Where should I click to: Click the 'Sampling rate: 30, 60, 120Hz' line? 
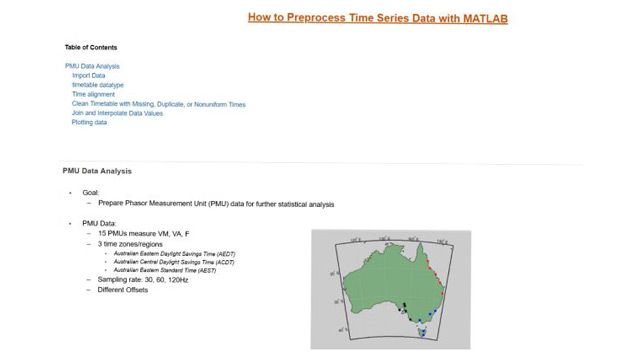[x=142, y=280]
